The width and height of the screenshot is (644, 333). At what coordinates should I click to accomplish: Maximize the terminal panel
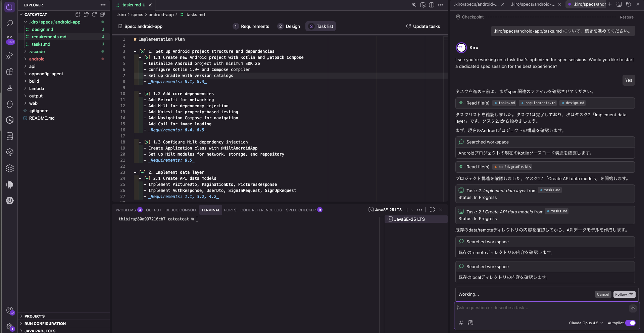click(x=432, y=210)
